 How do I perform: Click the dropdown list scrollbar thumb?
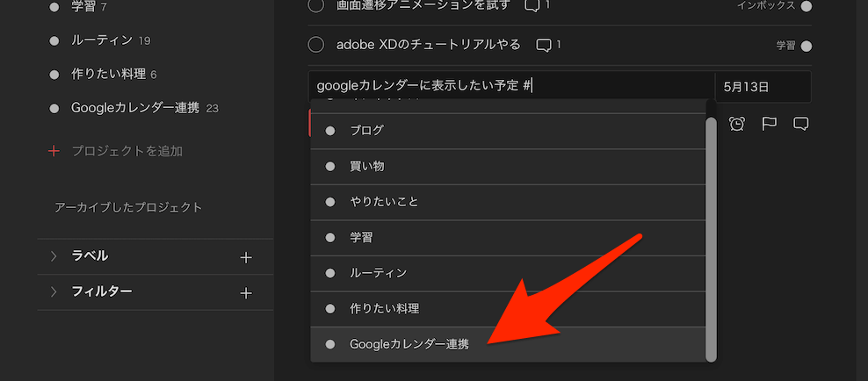[711, 239]
